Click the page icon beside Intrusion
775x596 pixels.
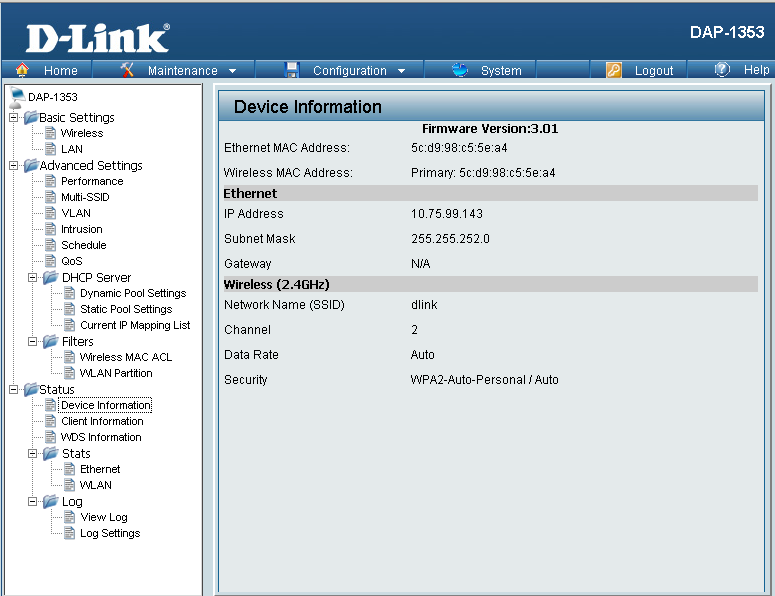(x=50, y=229)
